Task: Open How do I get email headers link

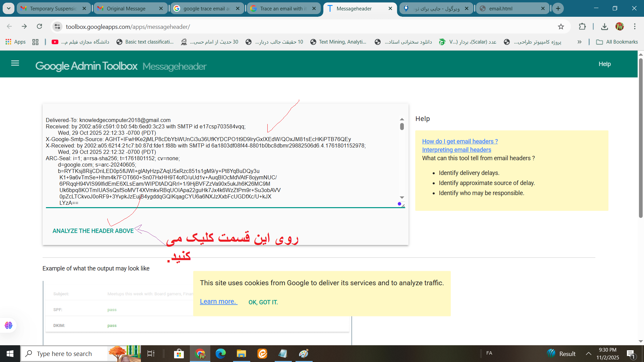Action: click(x=460, y=141)
